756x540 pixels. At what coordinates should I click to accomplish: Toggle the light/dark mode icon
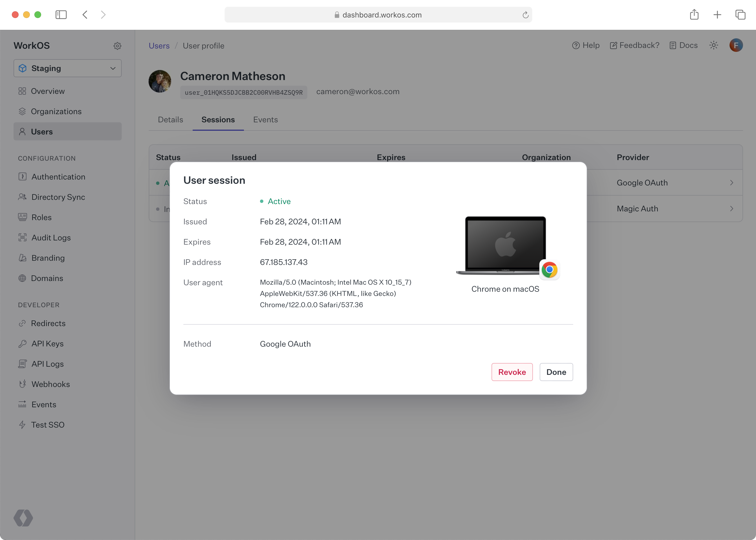(714, 45)
